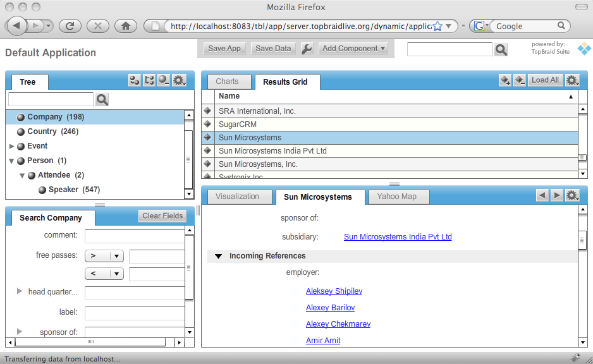Click the magnifier icon beside the top search field
Viewport: 593px width, 364px height.
tap(501, 49)
